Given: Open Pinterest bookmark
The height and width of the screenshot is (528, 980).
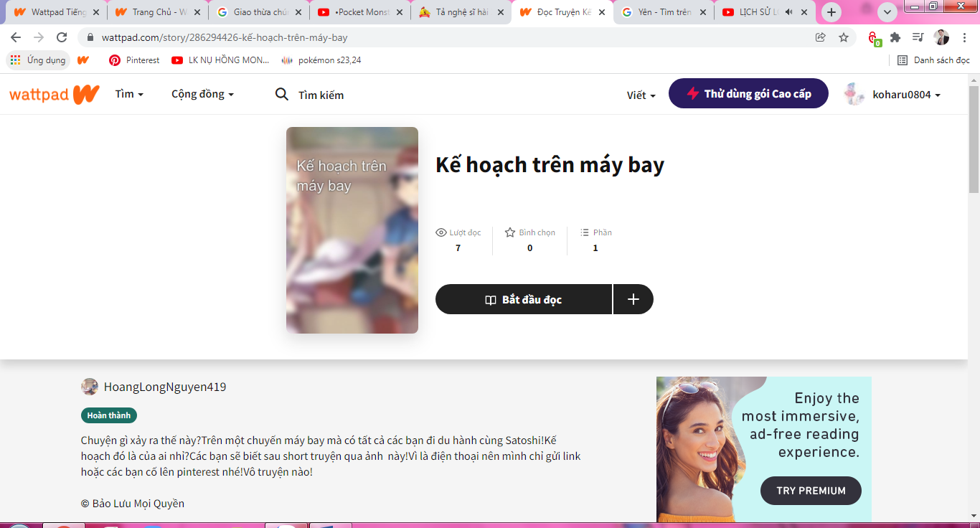Looking at the screenshot, I should point(134,60).
